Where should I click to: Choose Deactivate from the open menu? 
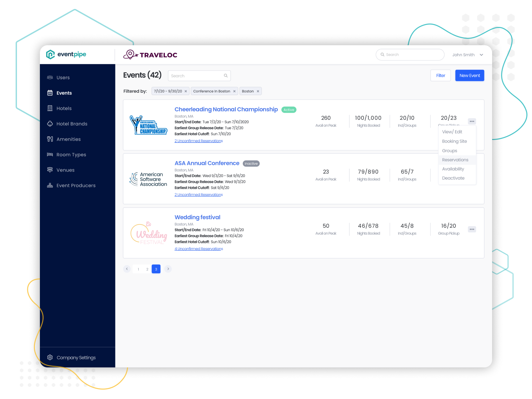click(453, 178)
